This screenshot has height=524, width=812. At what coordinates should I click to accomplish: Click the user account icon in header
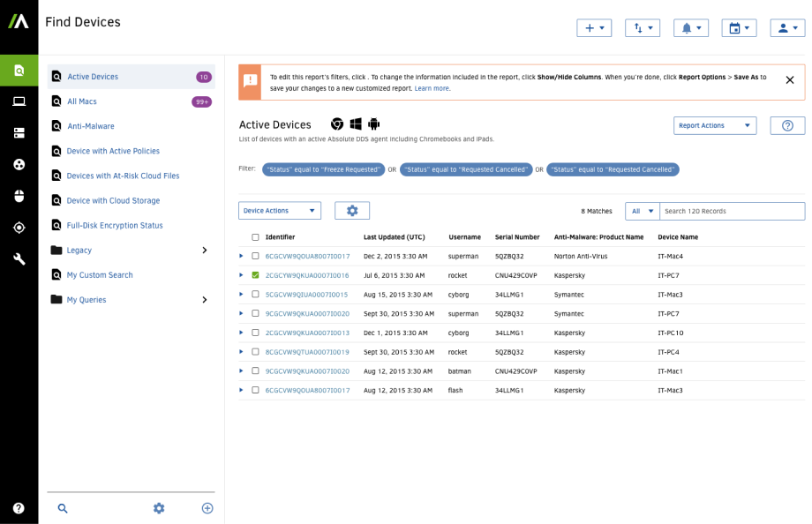(787, 28)
